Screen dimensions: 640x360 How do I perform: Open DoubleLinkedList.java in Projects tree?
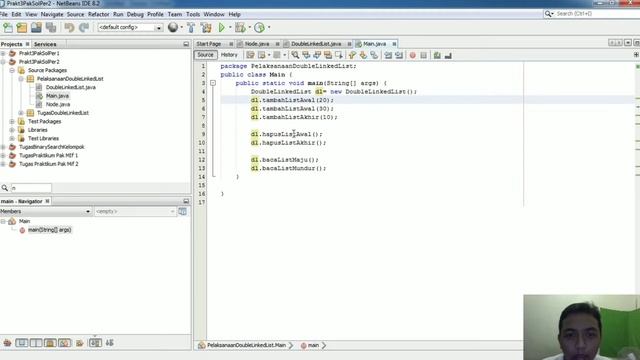pos(71,87)
